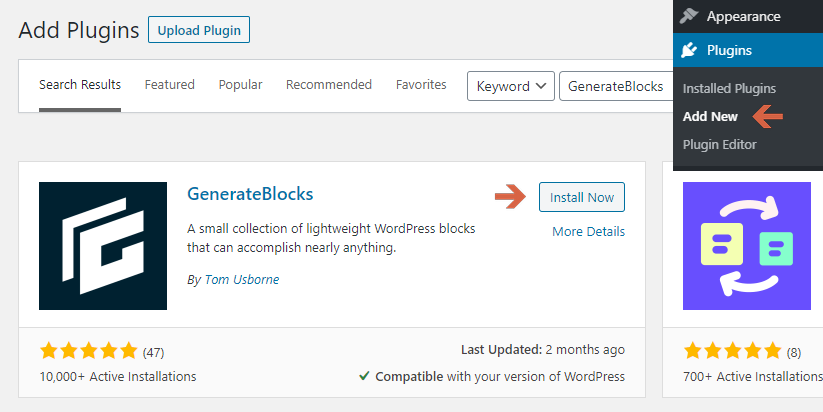823x412 pixels.
Task: Open the Tom Usborne author link
Action: point(242,279)
